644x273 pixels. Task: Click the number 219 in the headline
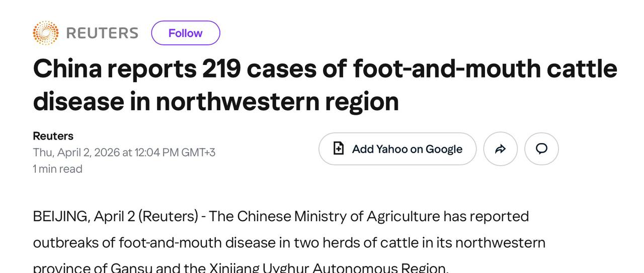point(221,69)
